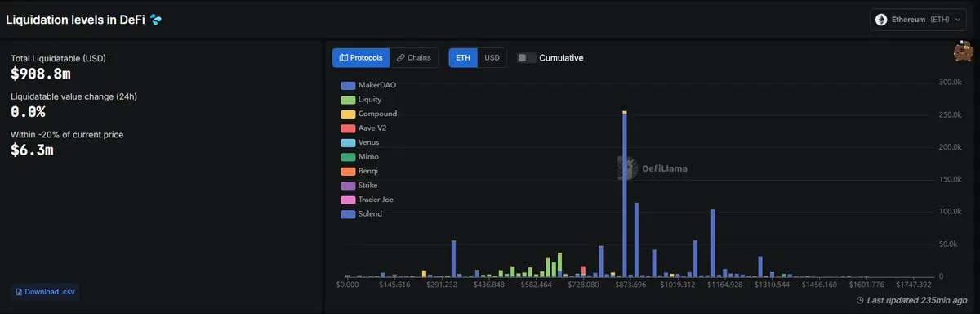980x314 pixels.
Task: Click the $6.3m within -20% value
Action: click(32, 150)
